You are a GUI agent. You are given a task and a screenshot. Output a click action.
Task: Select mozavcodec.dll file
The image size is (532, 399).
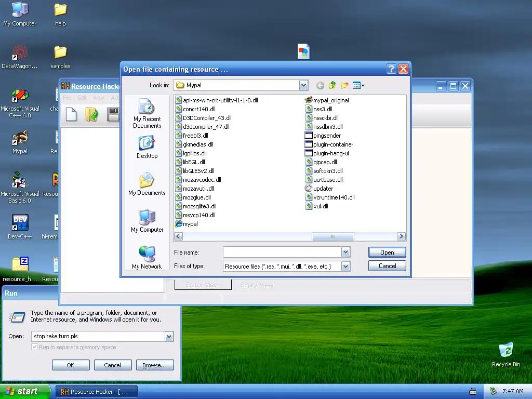point(198,179)
